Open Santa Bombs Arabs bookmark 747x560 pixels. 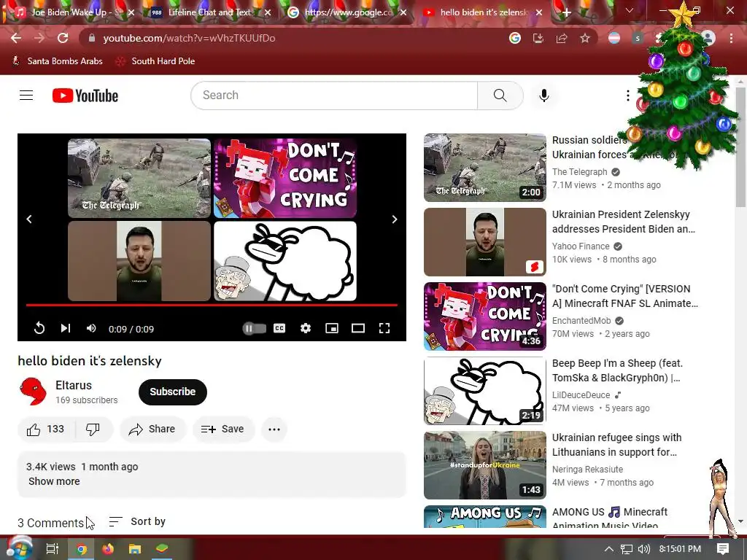[57, 61]
